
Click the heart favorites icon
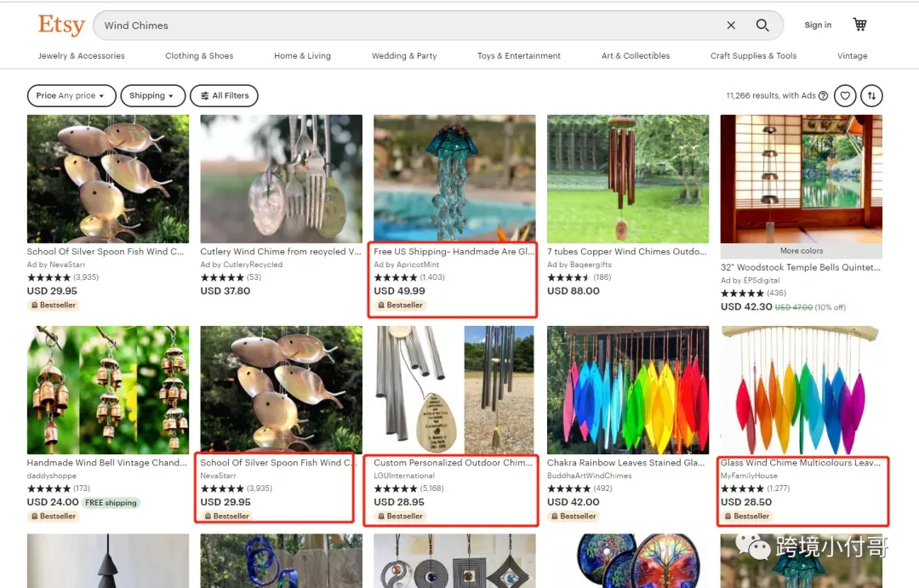pyautogui.click(x=845, y=95)
